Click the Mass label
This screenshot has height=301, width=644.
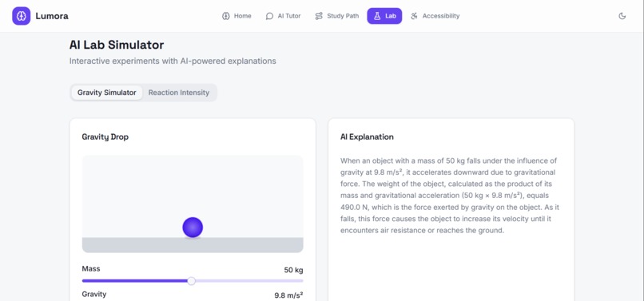coord(91,269)
